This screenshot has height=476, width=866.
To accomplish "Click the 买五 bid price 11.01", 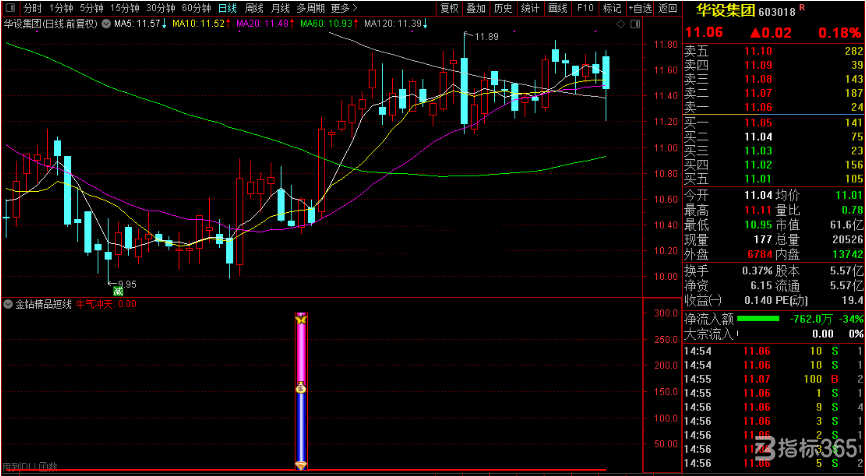I will [757, 179].
